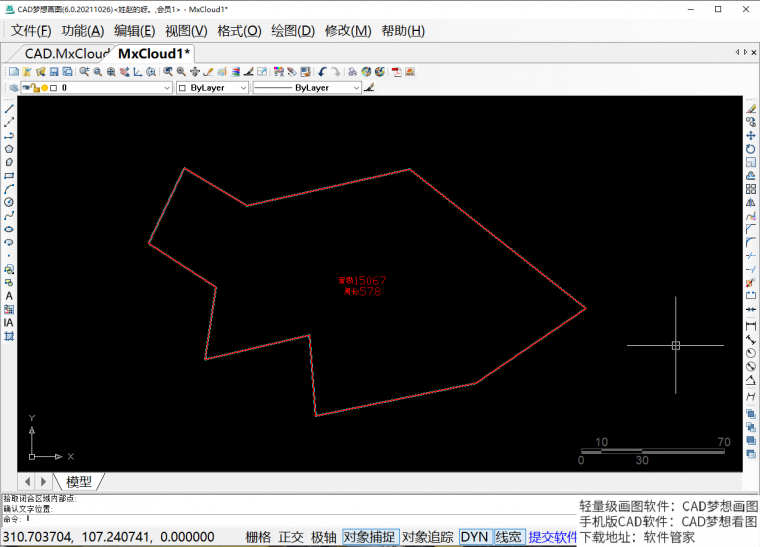Screen dimensions: 760x547
Task: Select the Aligned dimension tool
Action: [x=751, y=339]
